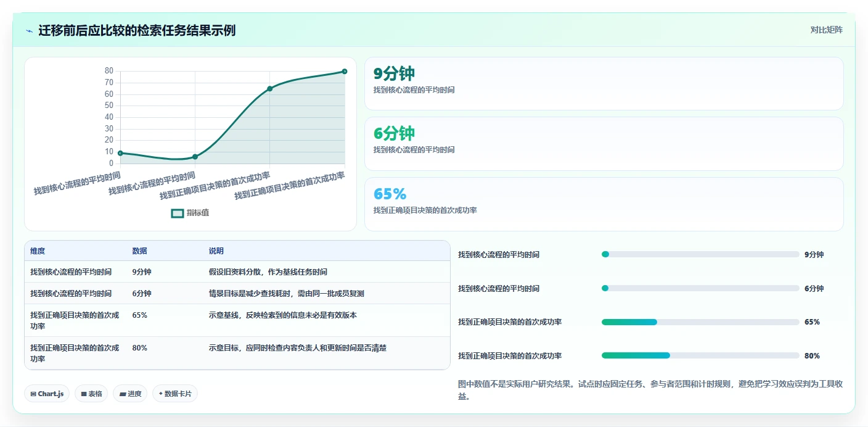Click the progress bar showing 65%
Image resolution: width=868 pixels, height=427 pixels.
(700, 322)
